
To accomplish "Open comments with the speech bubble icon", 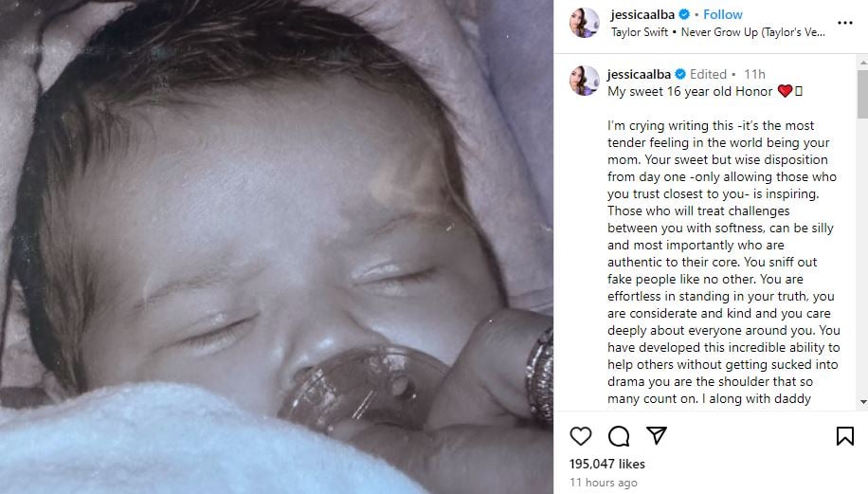I will [619, 436].
